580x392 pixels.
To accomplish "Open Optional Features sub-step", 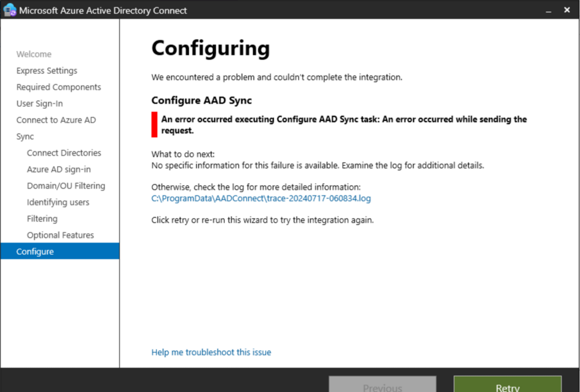I will point(60,235).
